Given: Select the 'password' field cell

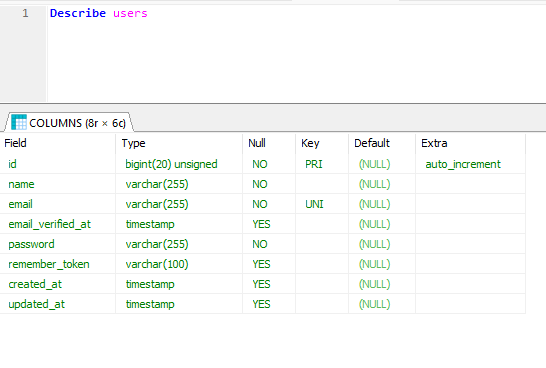Looking at the screenshot, I should tap(58, 244).
